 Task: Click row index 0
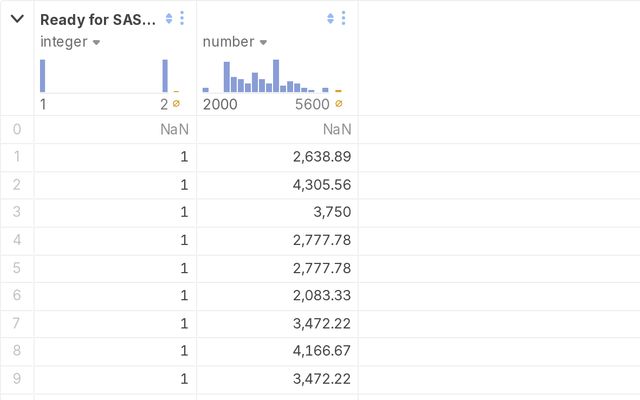17,129
